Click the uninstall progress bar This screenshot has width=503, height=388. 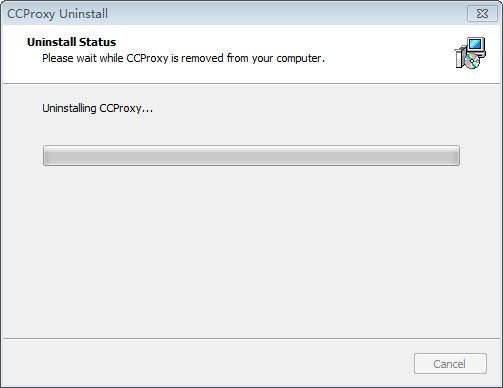(251, 155)
